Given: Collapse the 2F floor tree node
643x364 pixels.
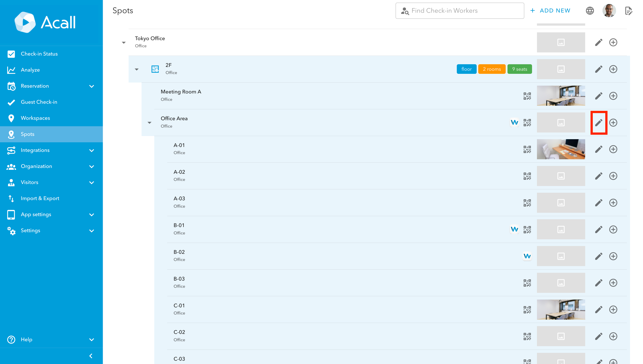Looking at the screenshot, I should pos(137,69).
